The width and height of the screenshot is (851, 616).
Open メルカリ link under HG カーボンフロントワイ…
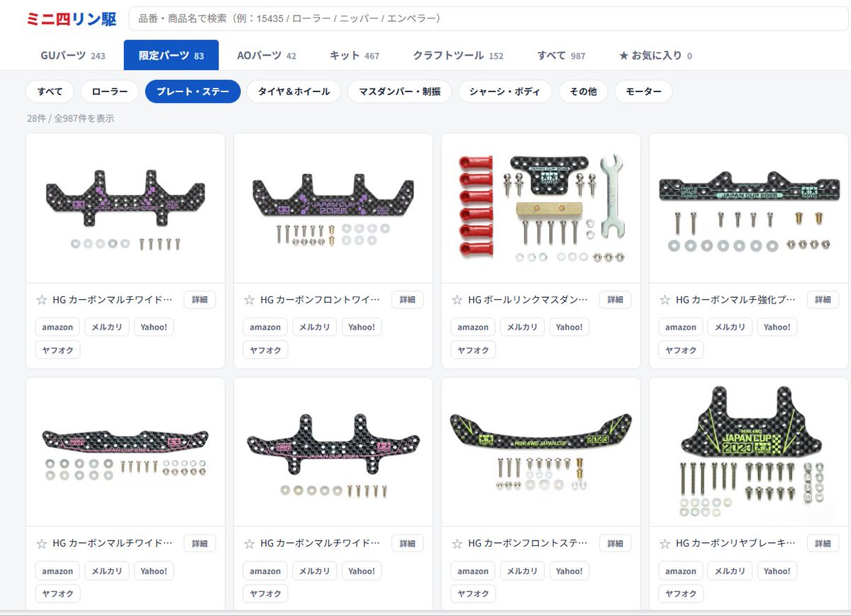point(315,327)
